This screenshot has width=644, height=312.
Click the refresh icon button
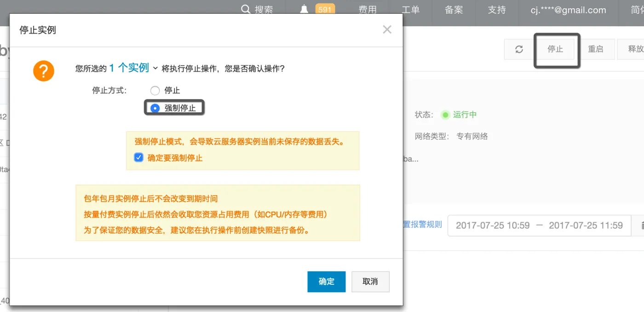coord(519,49)
